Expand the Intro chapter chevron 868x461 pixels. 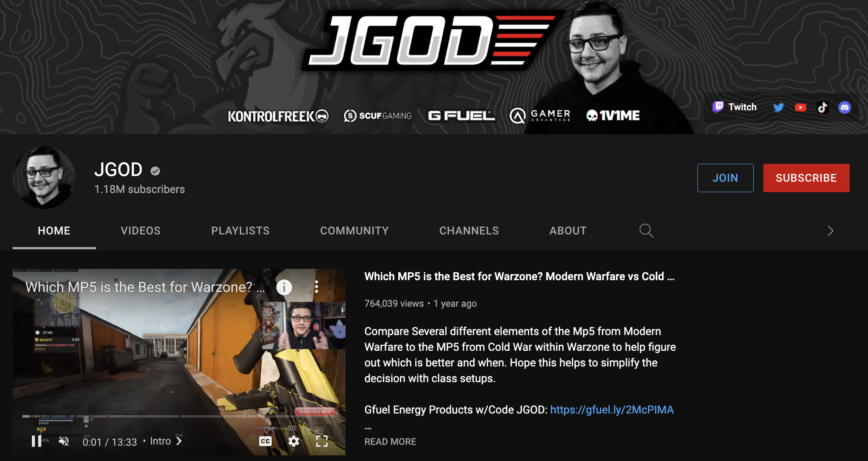[179, 441]
